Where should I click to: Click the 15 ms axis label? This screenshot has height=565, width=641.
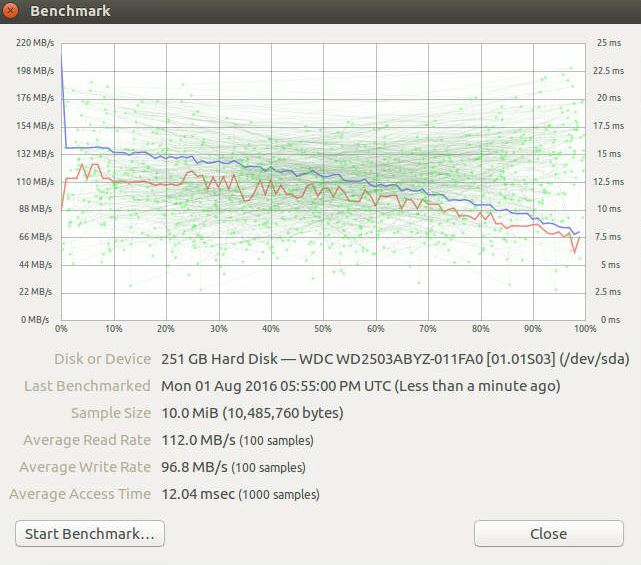coord(609,154)
